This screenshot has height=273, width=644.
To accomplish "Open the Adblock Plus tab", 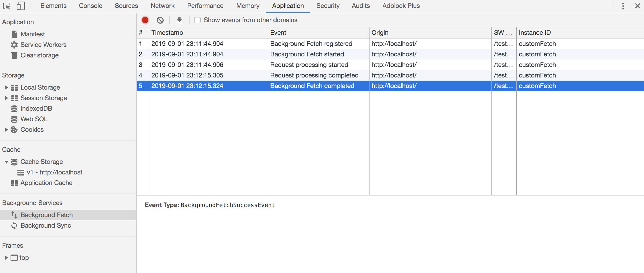I will (x=401, y=6).
